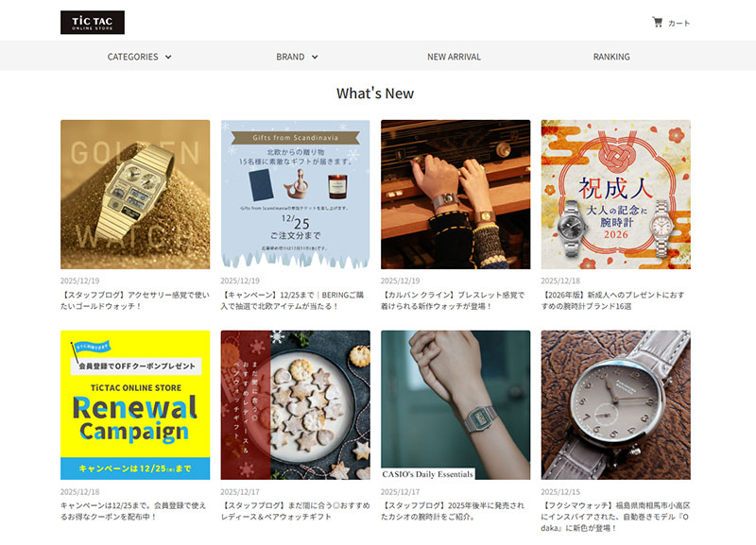Open the 祝成人 2026 watch banner

tap(616, 195)
